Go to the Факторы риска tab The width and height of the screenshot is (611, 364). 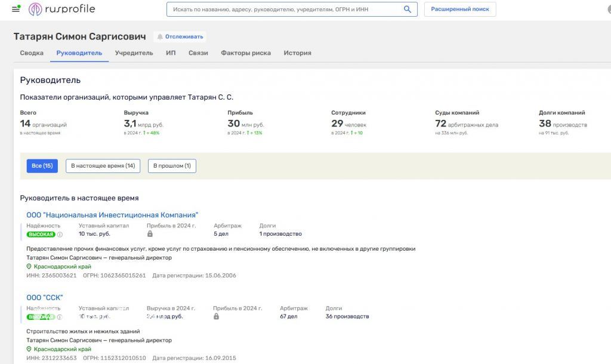tap(245, 53)
